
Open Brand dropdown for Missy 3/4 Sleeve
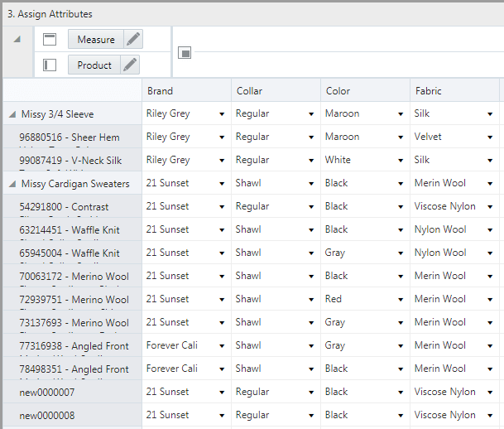(x=222, y=114)
